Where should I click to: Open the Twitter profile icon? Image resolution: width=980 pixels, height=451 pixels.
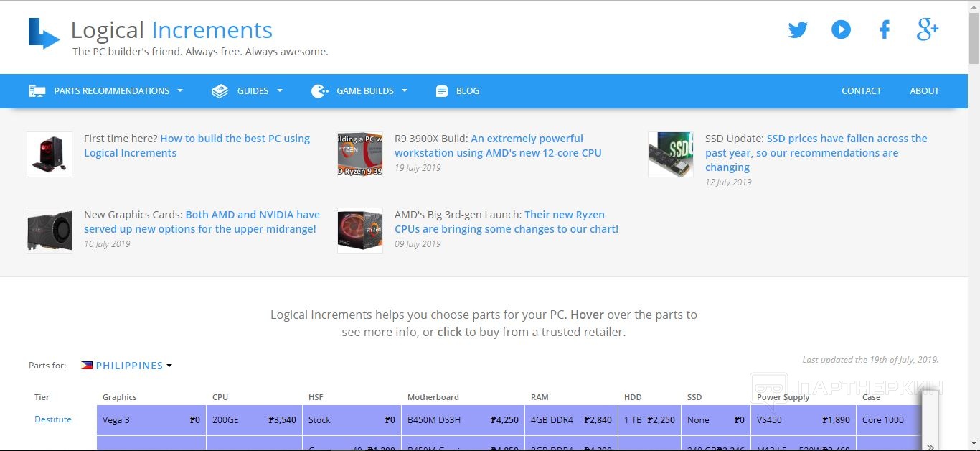pos(798,29)
